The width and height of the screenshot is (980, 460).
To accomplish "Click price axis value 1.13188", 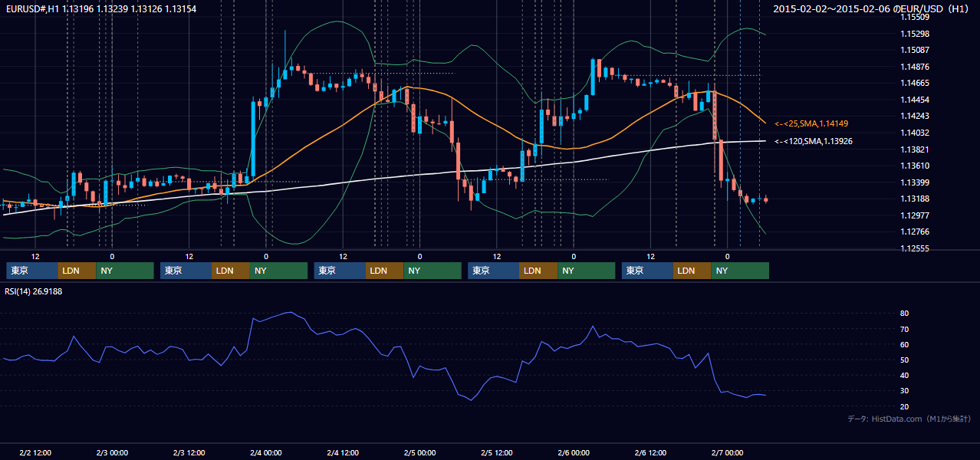I will (915, 199).
